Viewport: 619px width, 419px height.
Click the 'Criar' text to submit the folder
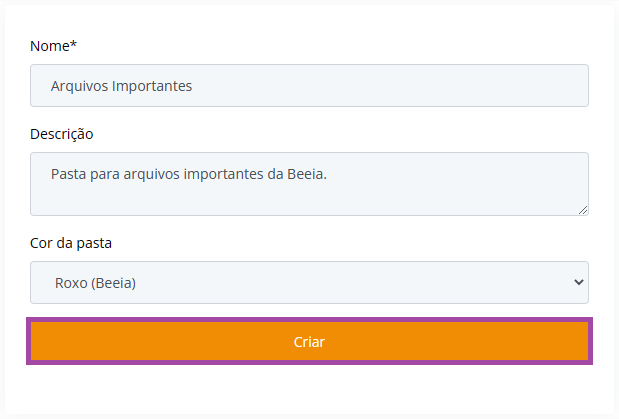point(309,342)
